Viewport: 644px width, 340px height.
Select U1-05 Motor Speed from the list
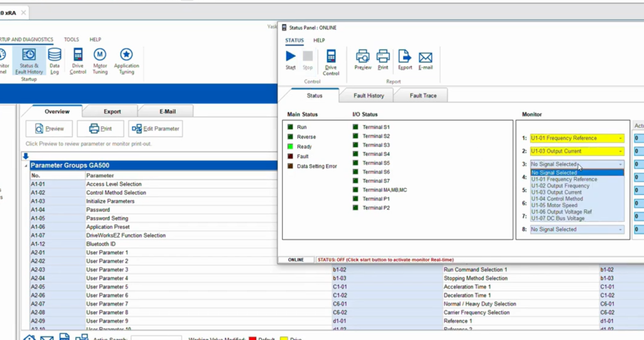[x=553, y=206]
